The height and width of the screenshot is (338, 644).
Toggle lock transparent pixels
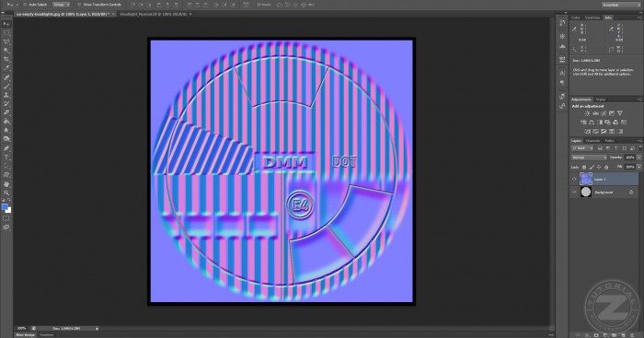[x=584, y=167]
